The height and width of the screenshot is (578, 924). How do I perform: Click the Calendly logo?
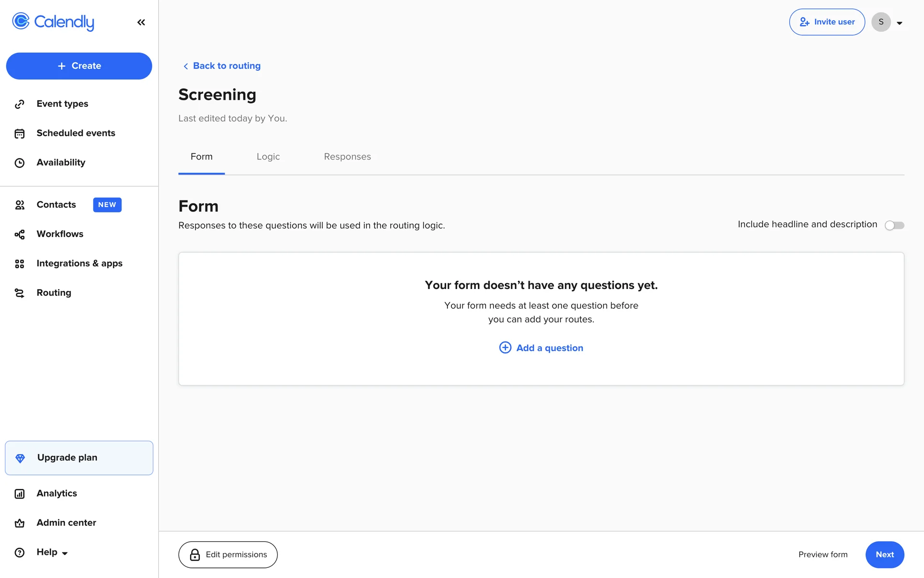tap(53, 22)
